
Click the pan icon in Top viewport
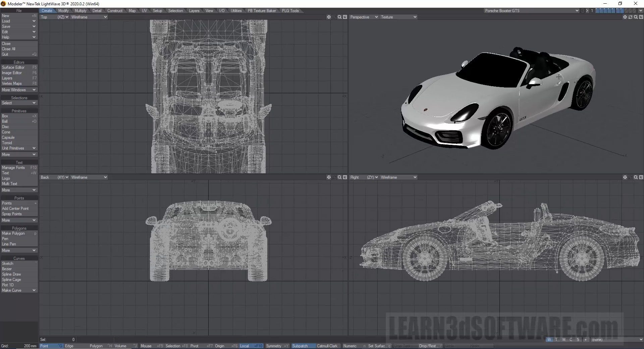(x=329, y=17)
